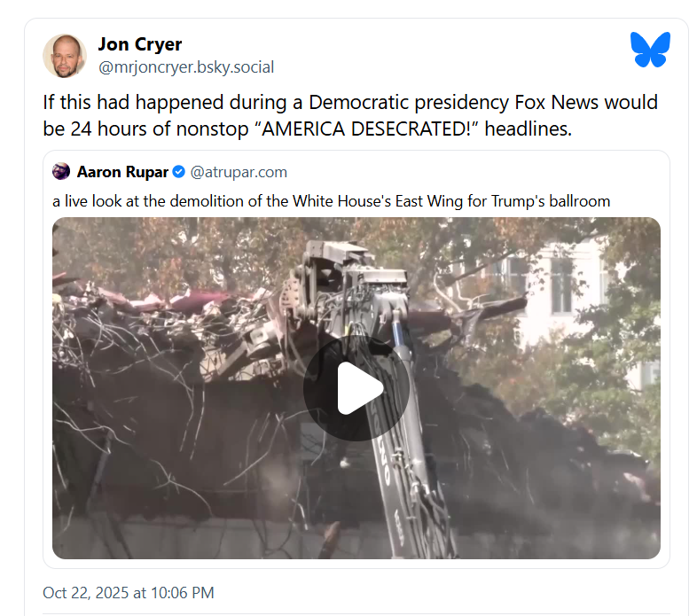Viewport: 697px width, 616px height.
Task: Open the Oct 22, 2025 timestamp link
Action: 128,592
